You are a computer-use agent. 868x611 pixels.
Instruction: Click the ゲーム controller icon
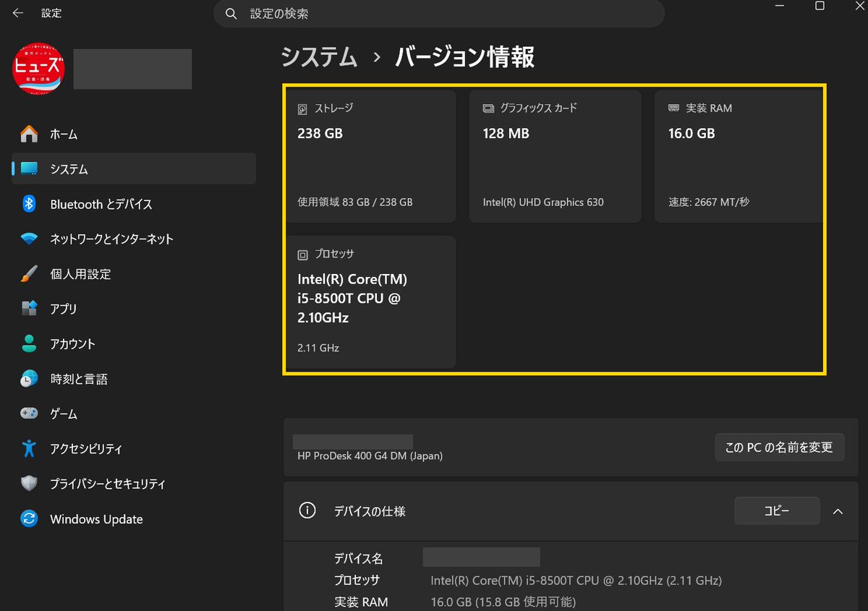(x=29, y=414)
